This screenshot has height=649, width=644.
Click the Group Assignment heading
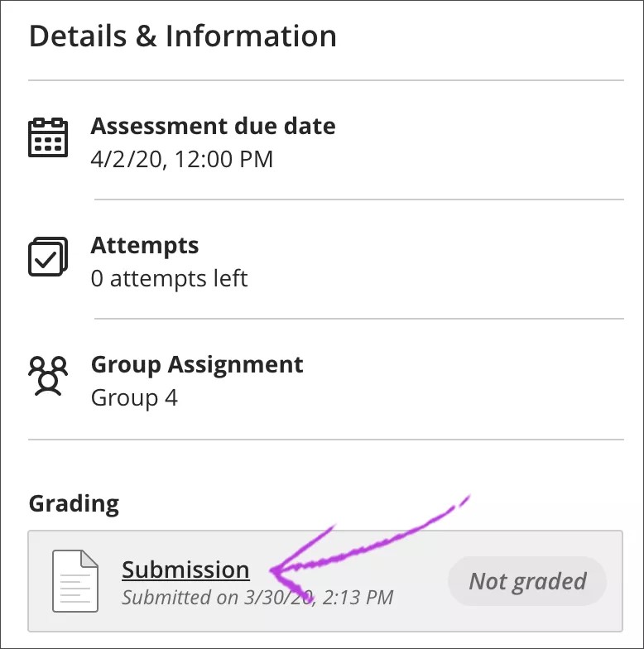tap(197, 365)
